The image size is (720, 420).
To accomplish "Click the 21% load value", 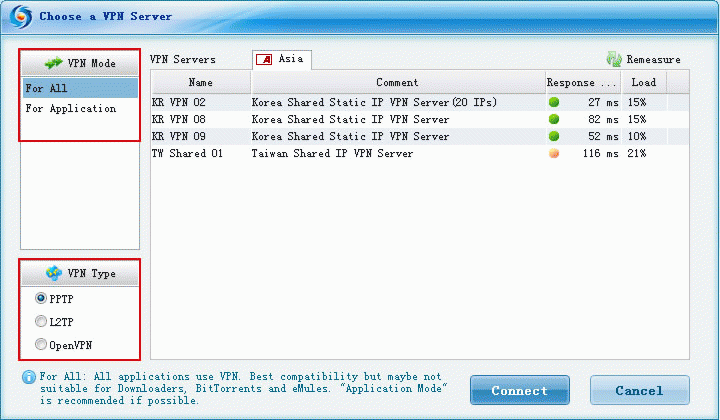I will (637, 153).
